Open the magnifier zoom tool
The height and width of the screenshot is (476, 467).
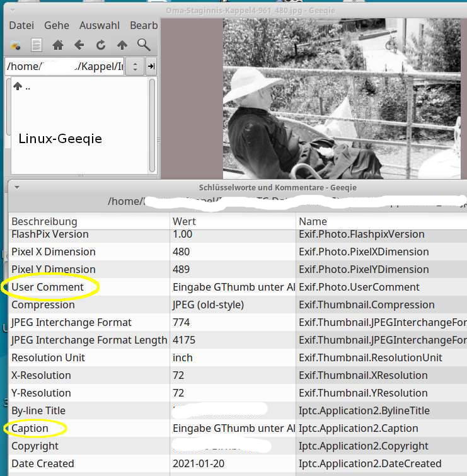[144, 45]
